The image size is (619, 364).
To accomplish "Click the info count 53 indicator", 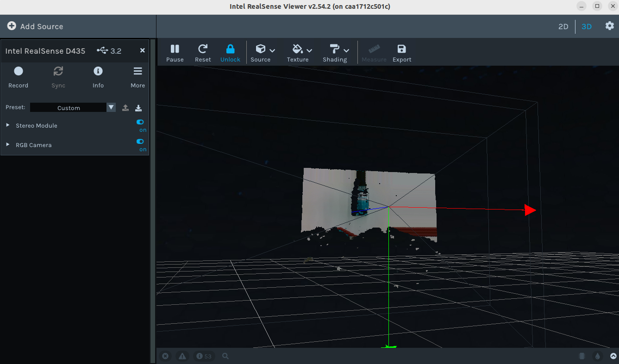I will [204, 356].
